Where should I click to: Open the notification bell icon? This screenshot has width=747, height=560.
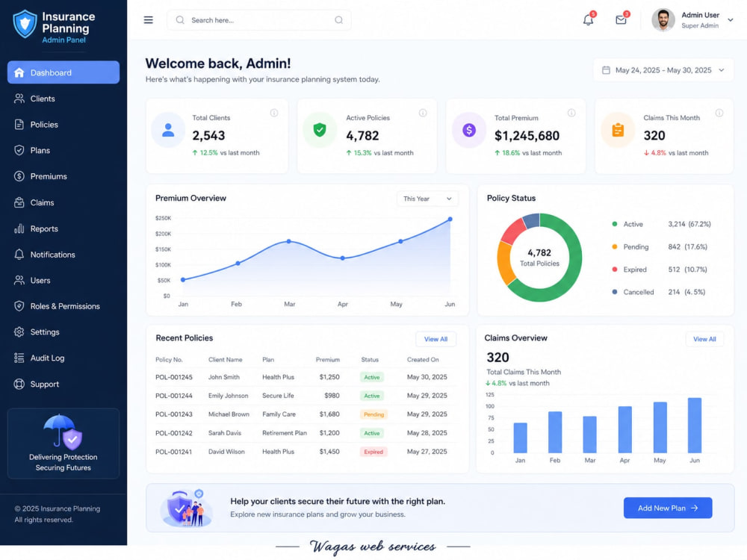tap(589, 19)
